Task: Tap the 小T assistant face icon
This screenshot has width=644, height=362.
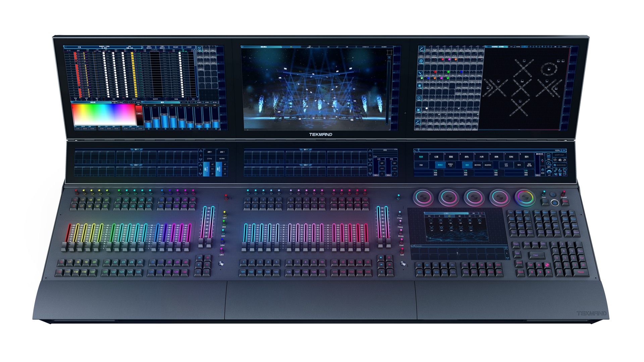Action: pyautogui.click(x=548, y=173)
